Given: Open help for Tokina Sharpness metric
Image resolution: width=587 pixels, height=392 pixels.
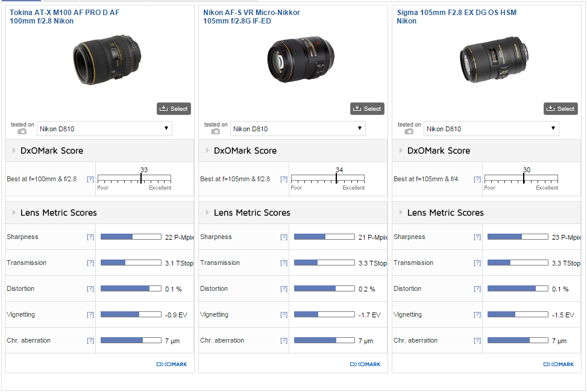Looking at the screenshot, I should 90,237.
